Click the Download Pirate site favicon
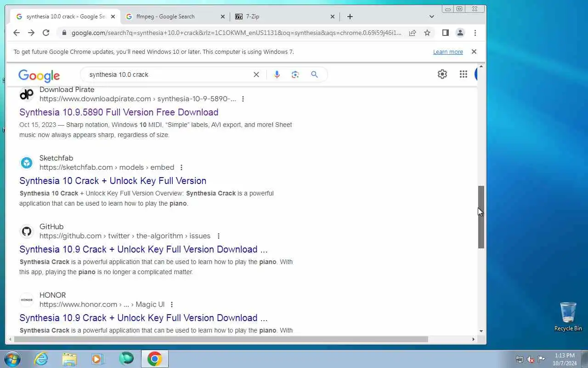Viewport: 588px width, 368px height. [27, 94]
